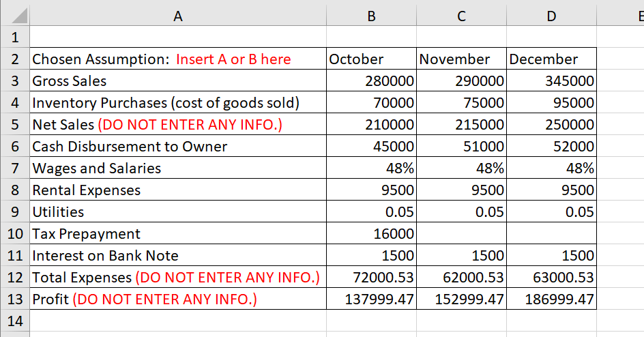
Task: Select column D header
Action: click(x=551, y=16)
